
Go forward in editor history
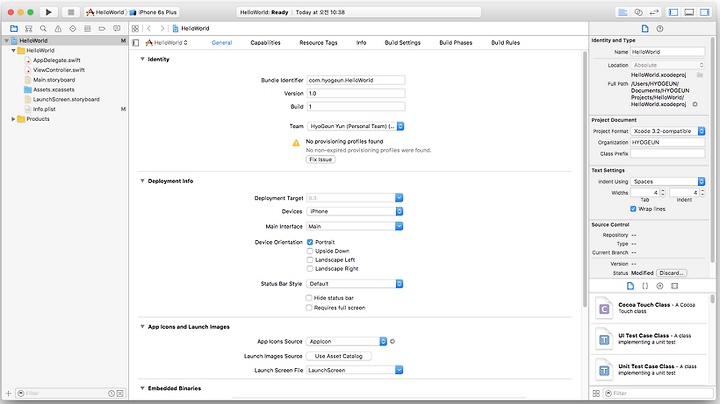click(x=162, y=28)
